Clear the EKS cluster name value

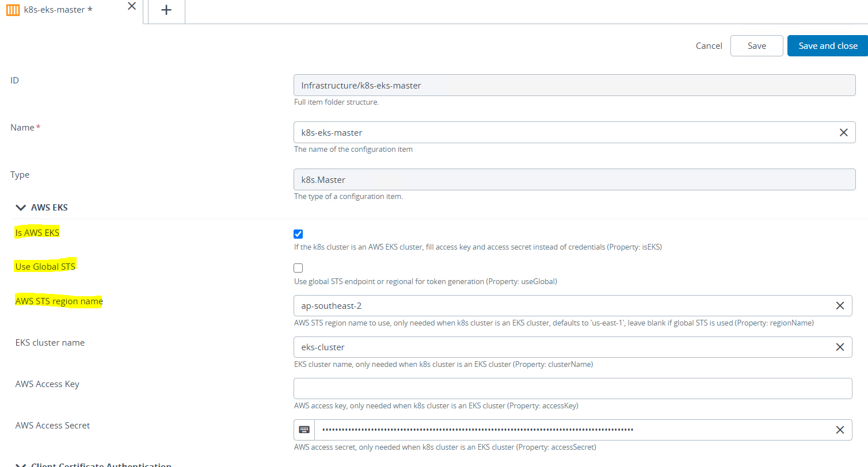point(840,347)
